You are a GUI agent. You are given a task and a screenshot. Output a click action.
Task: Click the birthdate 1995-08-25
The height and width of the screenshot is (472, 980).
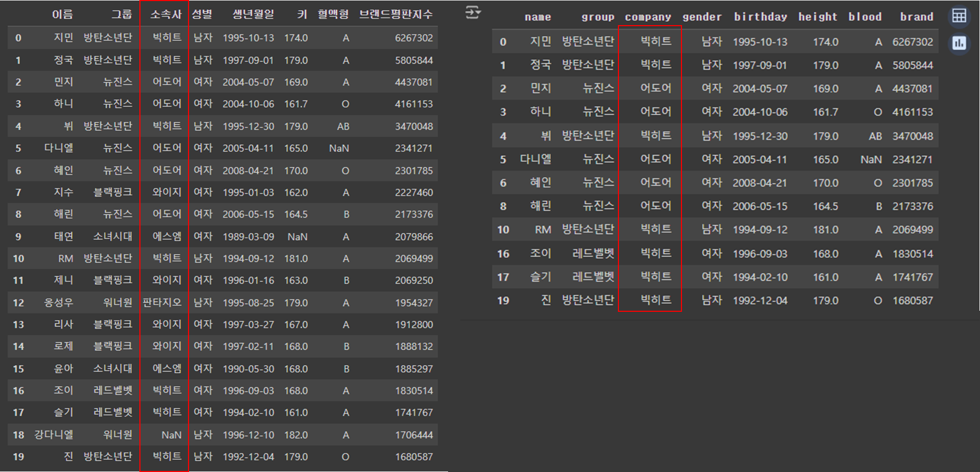pyautogui.click(x=248, y=303)
